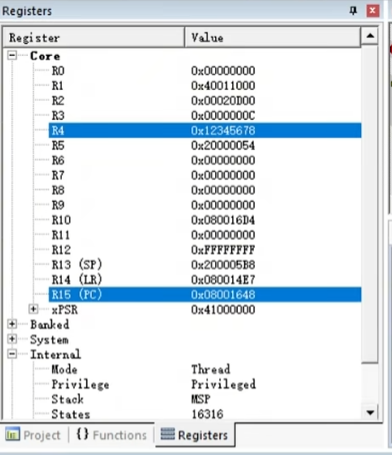Click the value 0x12345678
This screenshot has width=392, height=455.
click(223, 130)
